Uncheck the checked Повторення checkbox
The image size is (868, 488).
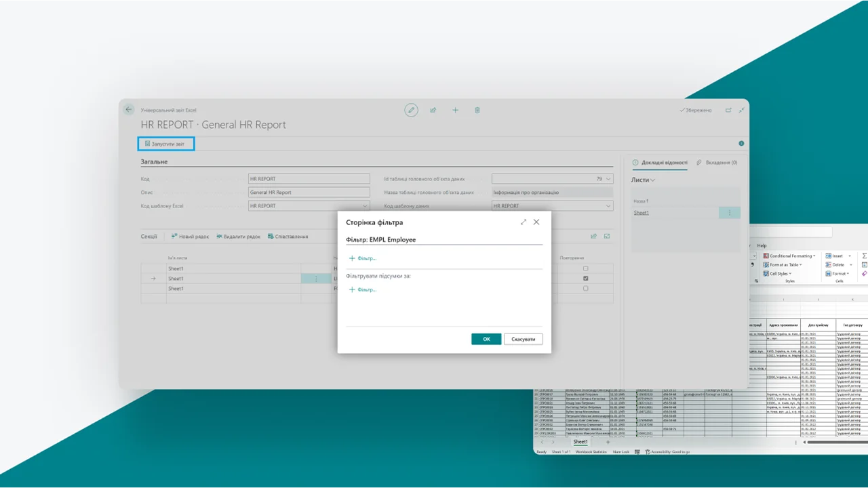[586, 278]
